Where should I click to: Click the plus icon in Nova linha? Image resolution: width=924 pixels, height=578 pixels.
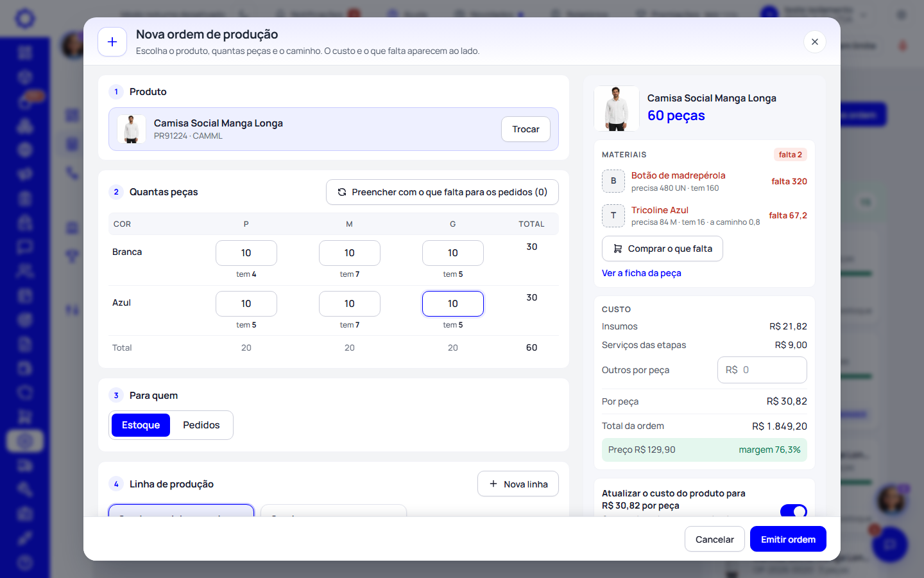coord(493,484)
